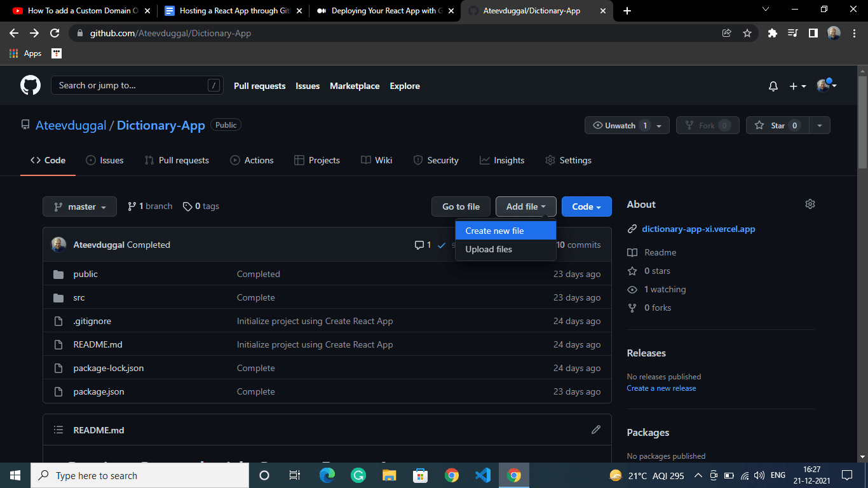The image size is (868, 488).
Task: Show hidden system tray icons
Action: (x=698, y=475)
